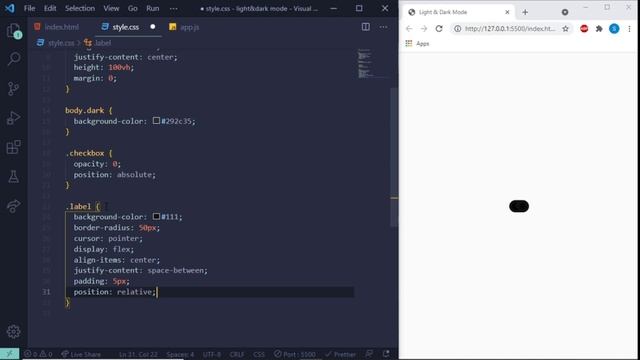Change indentation via Spaces: 4
Screen dimensions: 640x360
[180, 354]
